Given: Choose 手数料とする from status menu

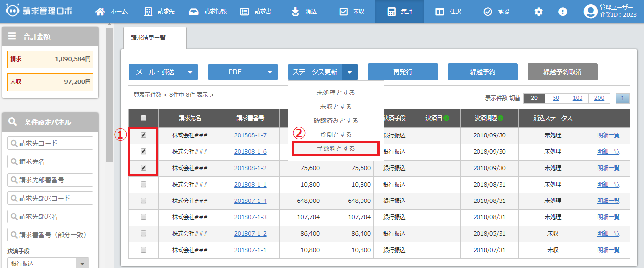Looking at the screenshot, I should pyautogui.click(x=335, y=148).
